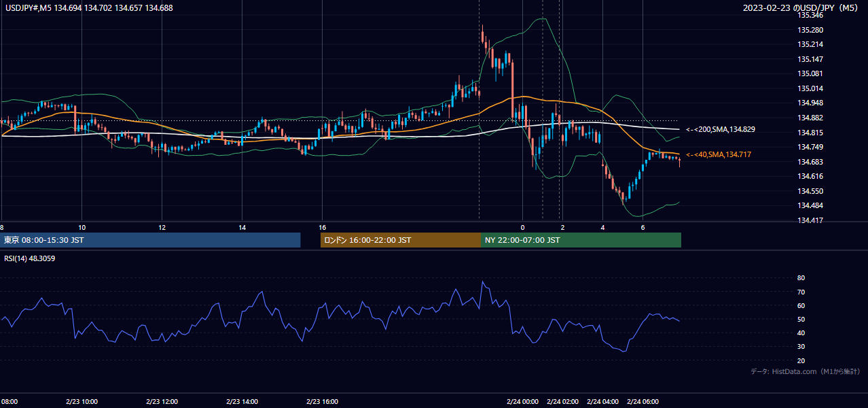Image resolution: width=868 pixels, height=408 pixels.
Task: Click price level 134.550 on axis
Action: [810, 191]
